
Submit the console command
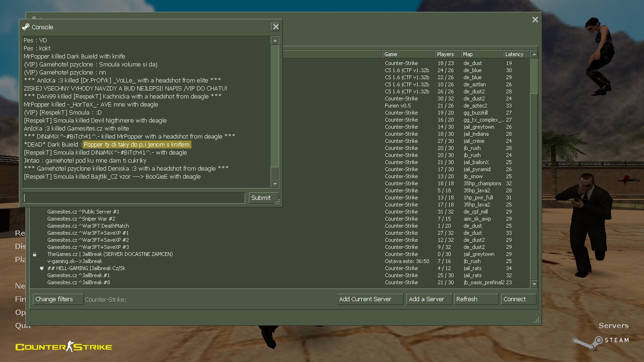coord(264,198)
